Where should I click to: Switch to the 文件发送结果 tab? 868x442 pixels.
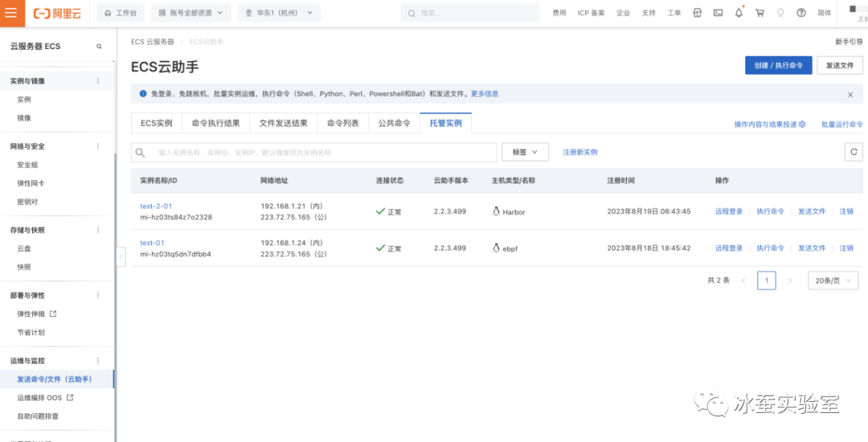pos(284,123)
